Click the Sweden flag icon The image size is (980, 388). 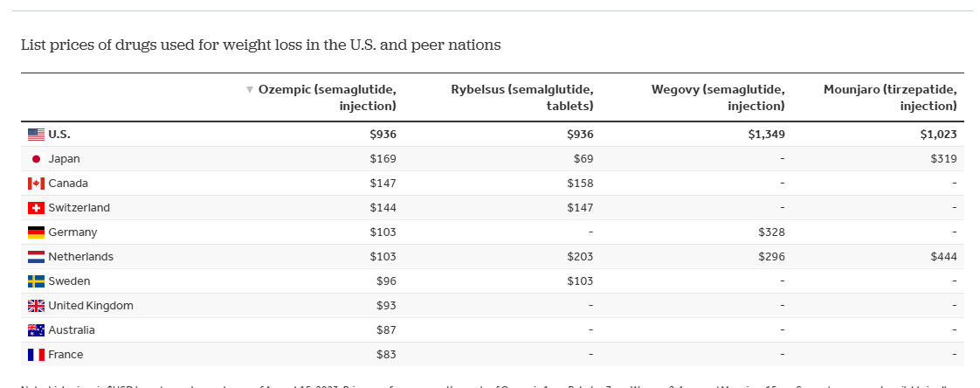coord(36,281)
